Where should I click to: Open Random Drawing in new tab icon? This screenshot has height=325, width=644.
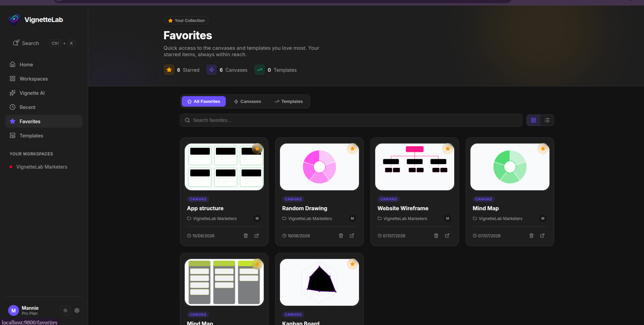[352, 236]
